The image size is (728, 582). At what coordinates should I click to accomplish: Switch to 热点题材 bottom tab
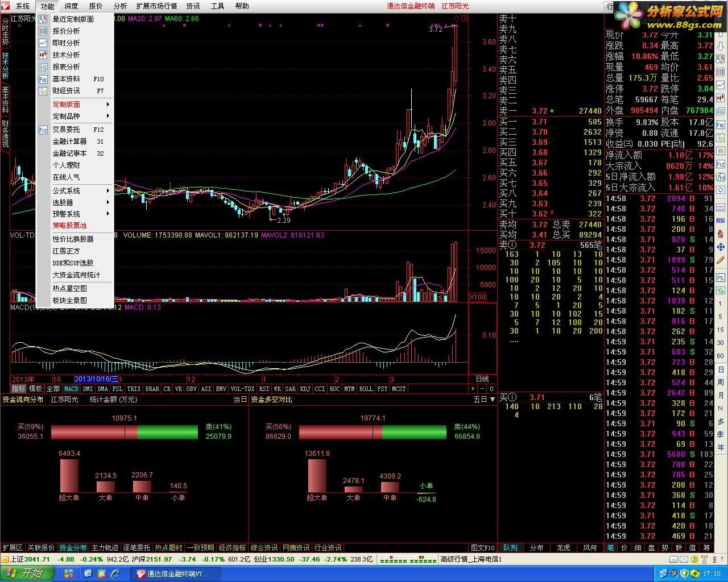(x=169, y=548)
